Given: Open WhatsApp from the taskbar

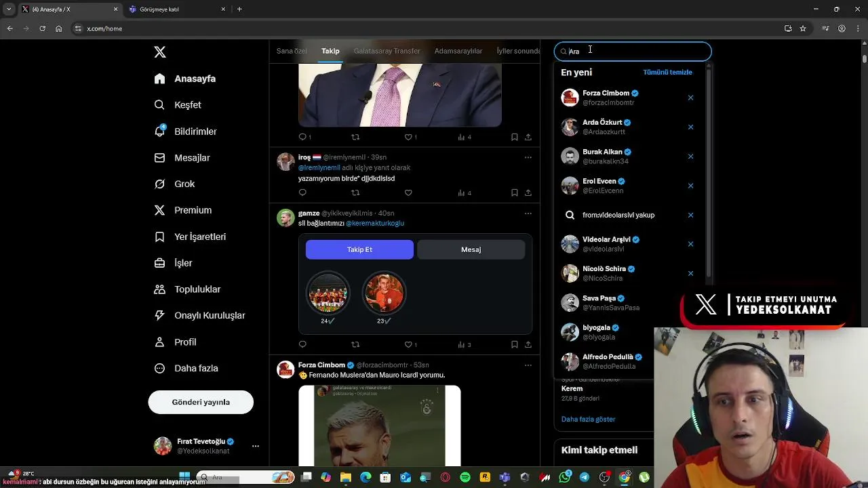Looking at the screenshot, I should [565, 478].
